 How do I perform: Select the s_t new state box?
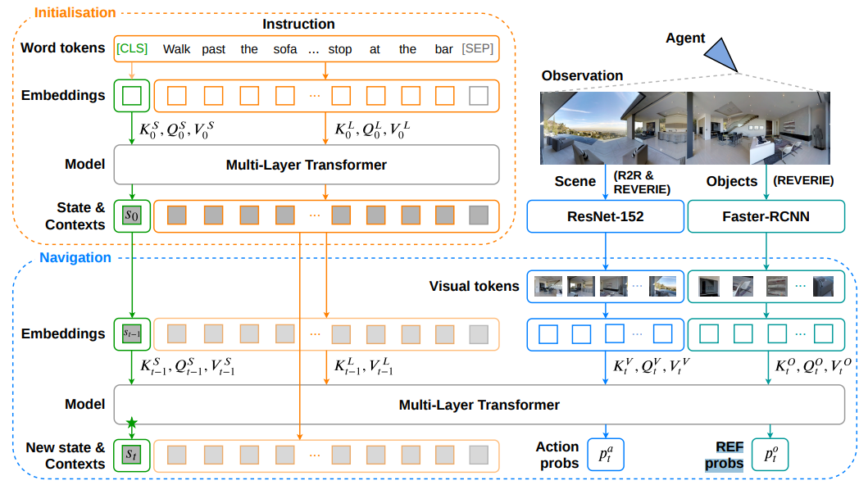click(131, 454)
